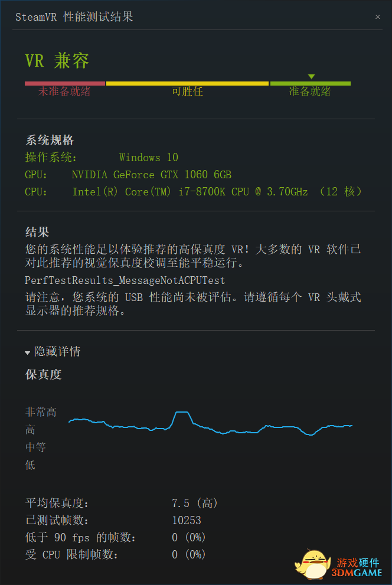Select the NVIDIA GeForce GTX 1060 6GB text
Screen dimensions: 392x585
click(152, 175)
